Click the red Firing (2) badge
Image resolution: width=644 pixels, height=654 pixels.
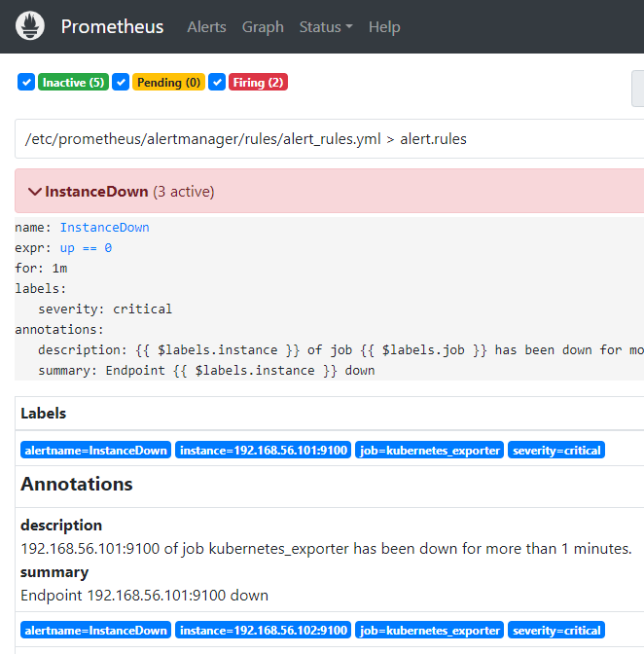(258, 82)
